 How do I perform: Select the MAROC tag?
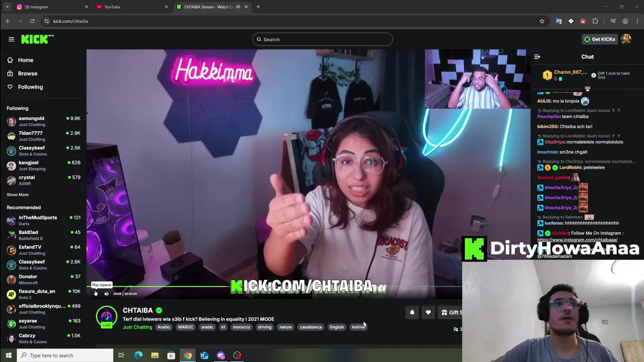point(186,327)
